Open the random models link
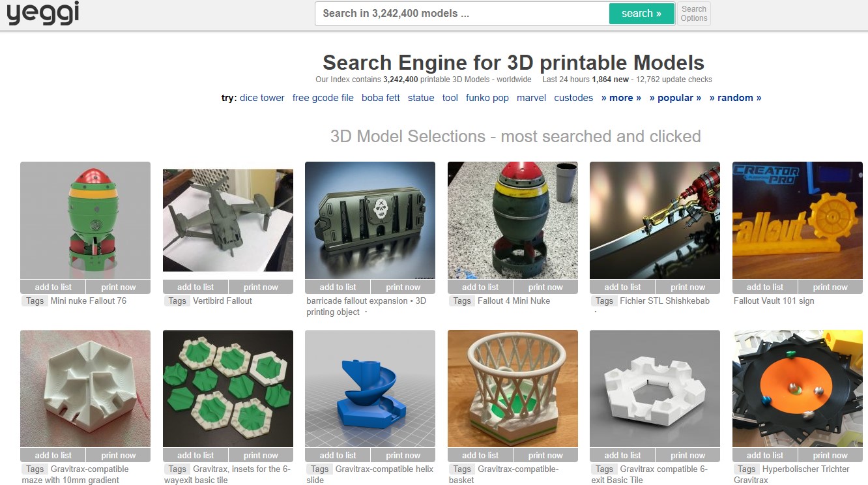868x485 pixels. point(735,98)
